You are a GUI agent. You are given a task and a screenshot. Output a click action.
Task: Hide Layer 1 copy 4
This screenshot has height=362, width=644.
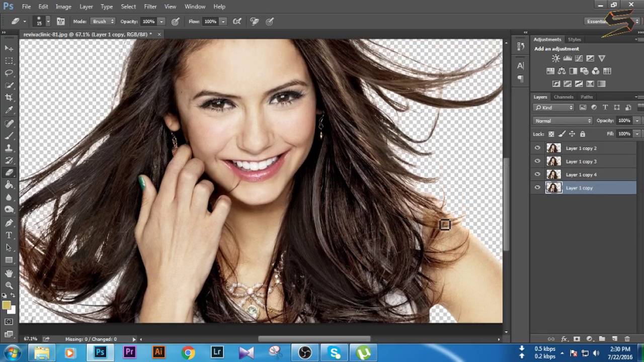[537, 174]
